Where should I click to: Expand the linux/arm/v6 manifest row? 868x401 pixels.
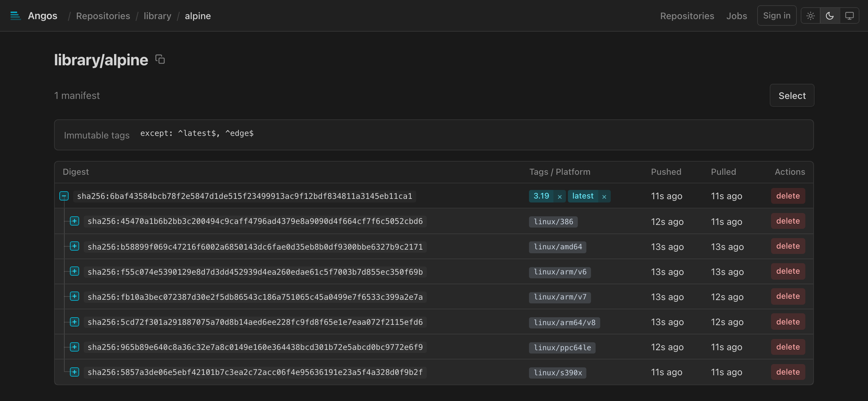75,271
